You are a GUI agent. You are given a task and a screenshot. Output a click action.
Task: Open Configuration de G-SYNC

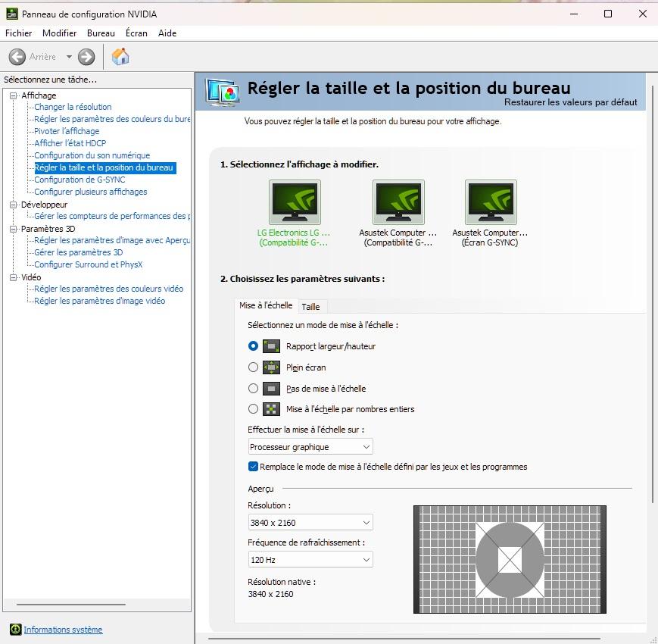point(80,180)
